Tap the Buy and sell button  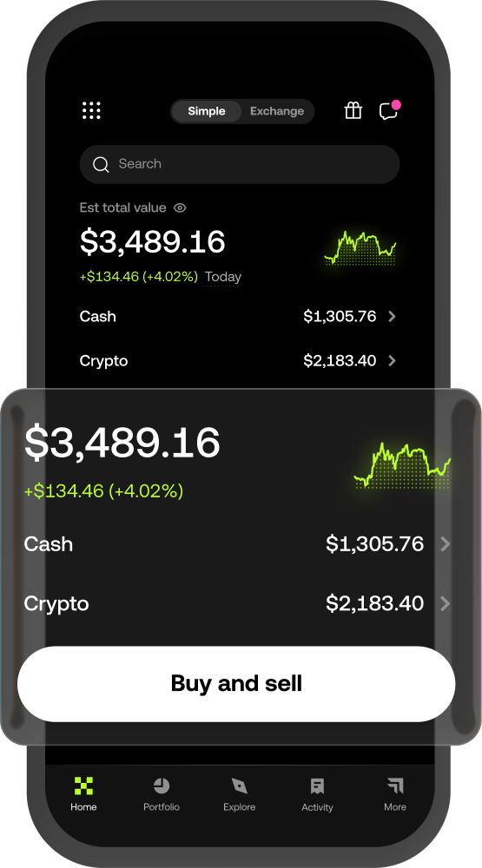tap(236, 684)
